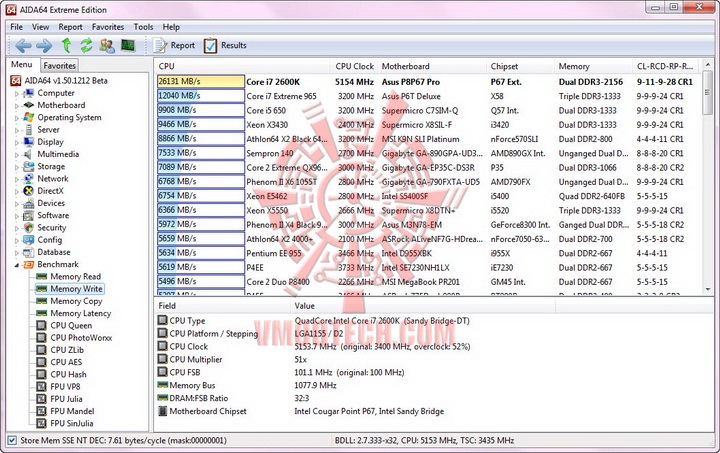Click the green up arrow toolbar icon
Viewport: 720px width, 453px height.
click(x=66, y=45)
